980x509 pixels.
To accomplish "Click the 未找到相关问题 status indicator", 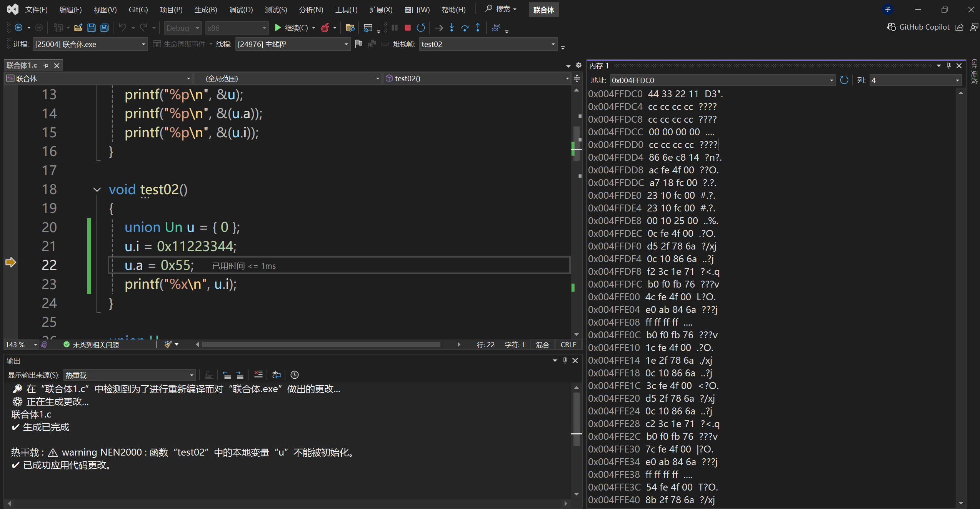I will (x=92, y=345).
